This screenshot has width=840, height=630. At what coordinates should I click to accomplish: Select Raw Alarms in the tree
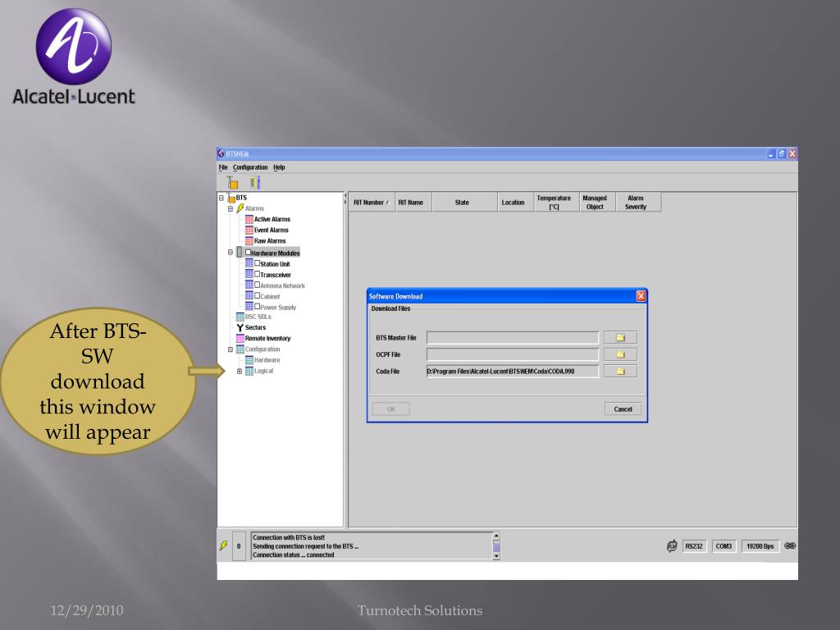(270, 241)
